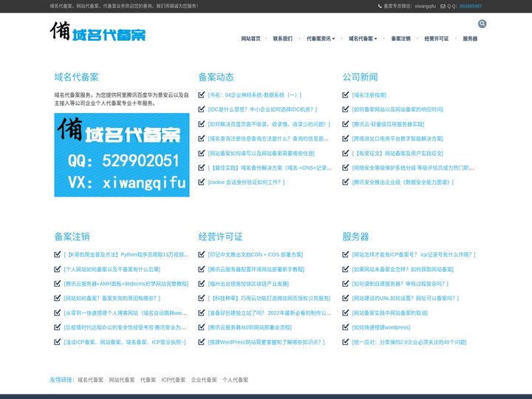Open article 搭建WordPress网站需要掌握和了解哪些知识点

pyautogui.click(x=266, y=342)
